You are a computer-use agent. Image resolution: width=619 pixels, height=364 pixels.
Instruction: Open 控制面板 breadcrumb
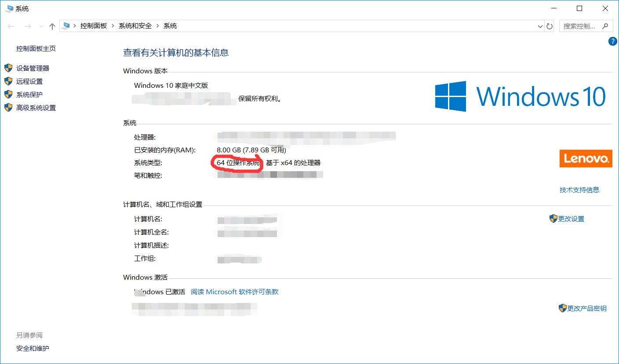click(94, 26)
